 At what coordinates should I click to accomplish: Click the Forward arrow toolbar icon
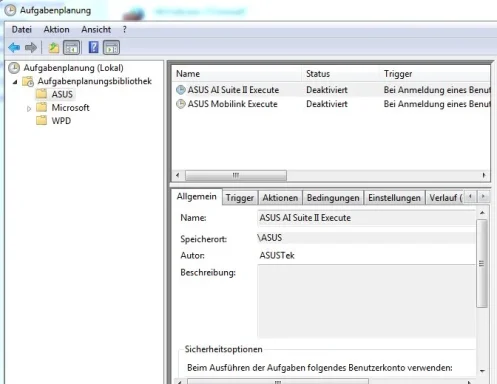31,48
